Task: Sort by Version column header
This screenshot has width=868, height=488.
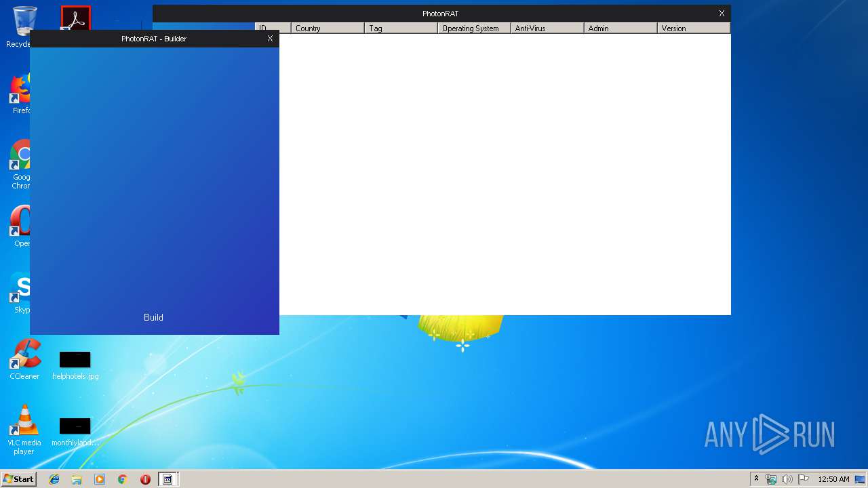Action: click(x=693, y=28)
